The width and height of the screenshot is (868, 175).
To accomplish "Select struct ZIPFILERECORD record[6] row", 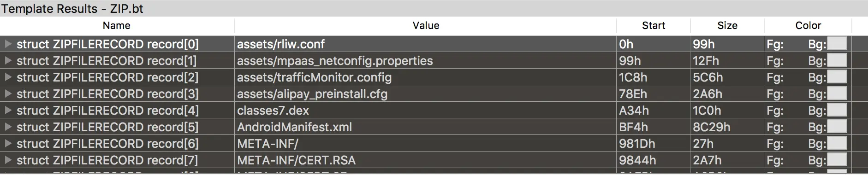I will point(434,144).
